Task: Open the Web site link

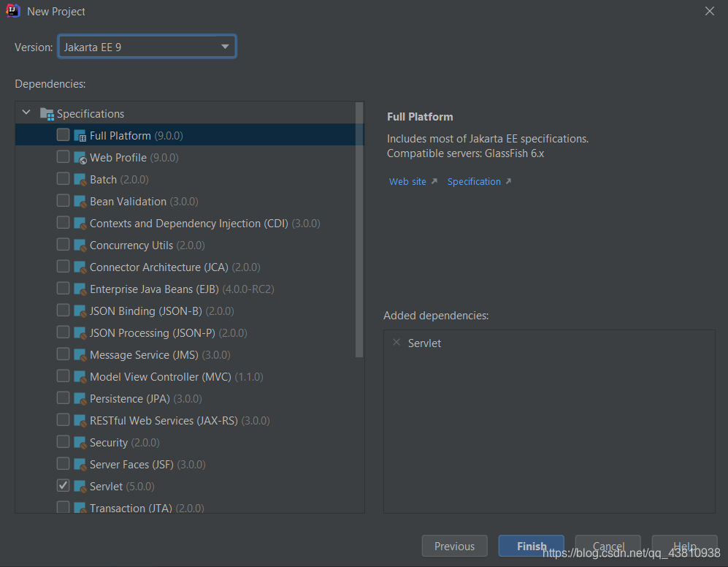Action: point(407,182)
